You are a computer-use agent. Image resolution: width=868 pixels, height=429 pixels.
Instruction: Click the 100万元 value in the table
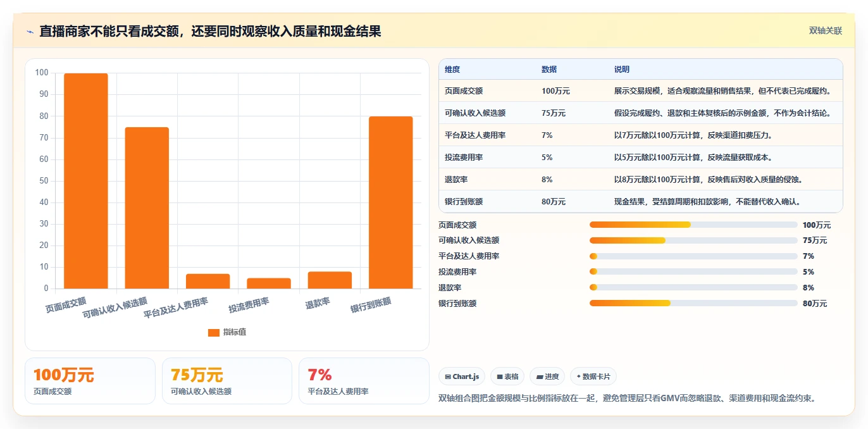point(555,91)
